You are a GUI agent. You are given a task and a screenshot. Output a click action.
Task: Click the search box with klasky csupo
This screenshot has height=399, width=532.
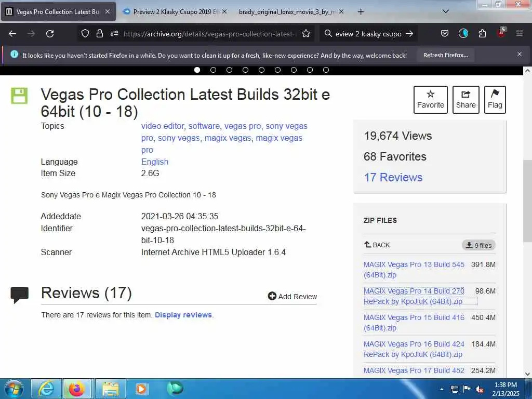coord(368,34)
